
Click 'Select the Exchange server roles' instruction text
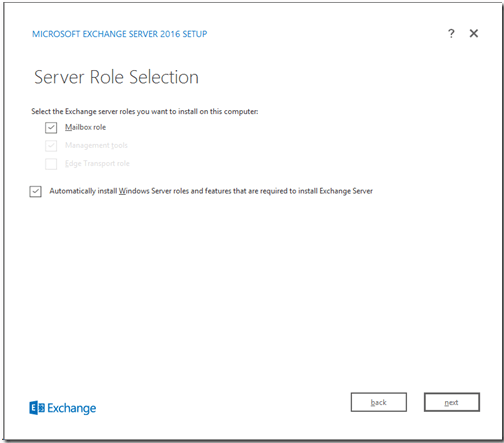[x=145, y=111]
